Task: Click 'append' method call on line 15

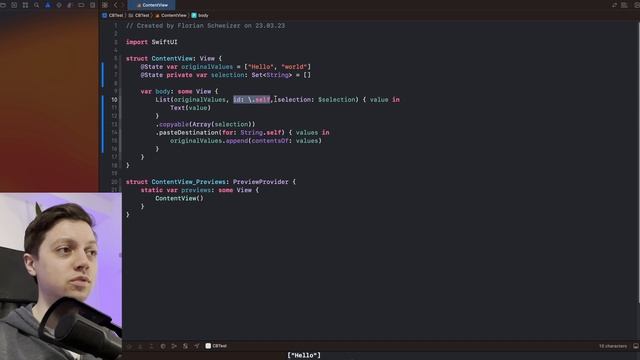Action: click(x=237, y=141)
